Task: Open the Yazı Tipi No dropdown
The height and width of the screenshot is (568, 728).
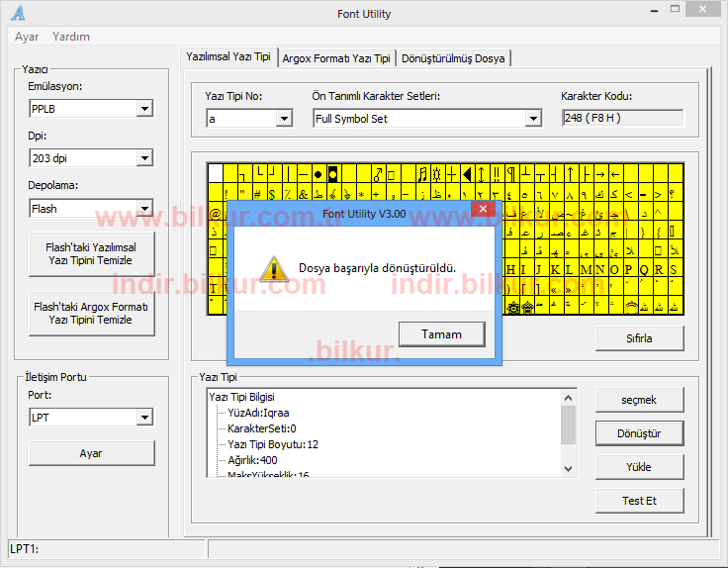Action: pyautogui.click(x=284, y=119)
